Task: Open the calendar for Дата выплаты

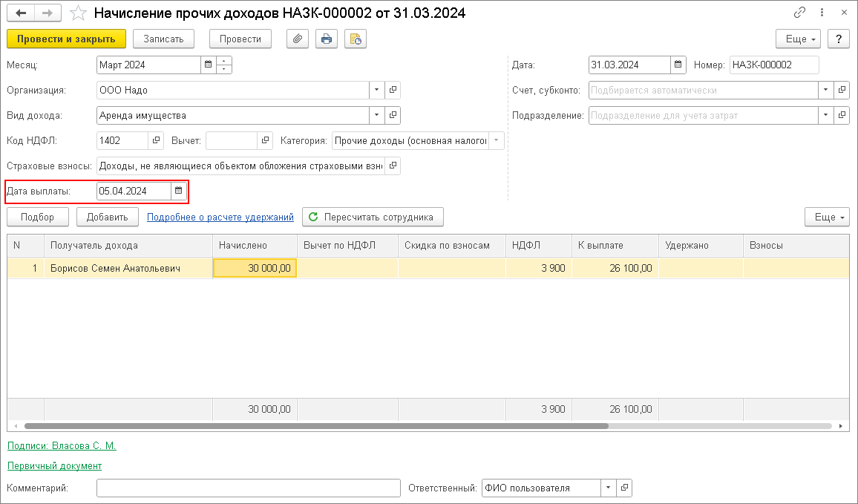Action: [178, 191]
